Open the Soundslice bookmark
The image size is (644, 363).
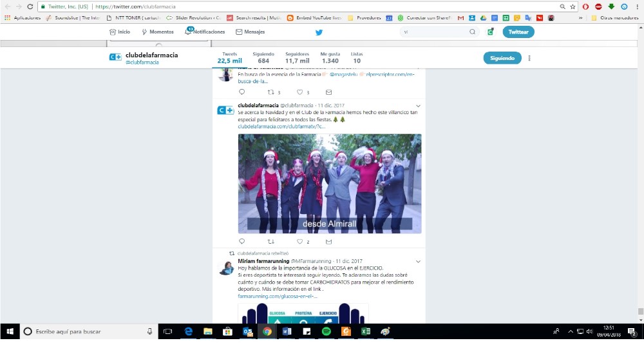73,18
